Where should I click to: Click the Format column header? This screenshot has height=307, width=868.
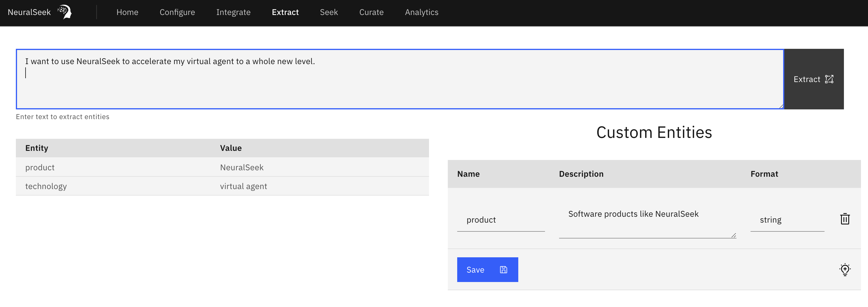(764, 174)
